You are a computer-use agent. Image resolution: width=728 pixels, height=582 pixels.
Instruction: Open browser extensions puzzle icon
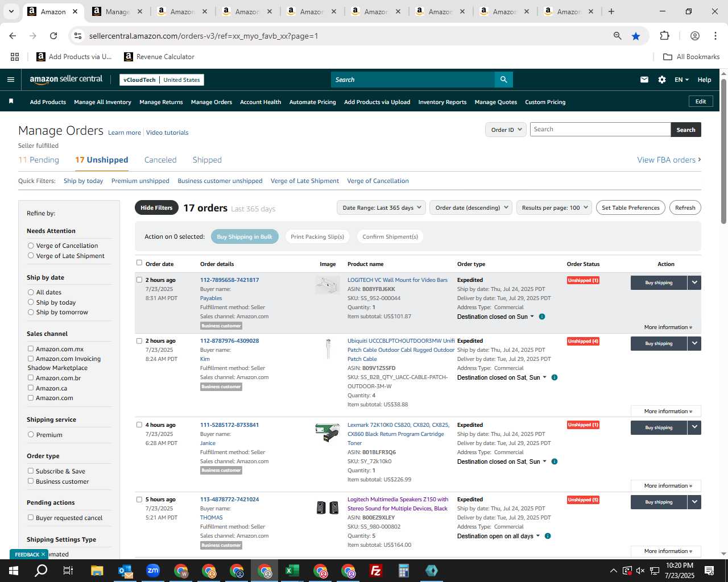coord(664,36)
